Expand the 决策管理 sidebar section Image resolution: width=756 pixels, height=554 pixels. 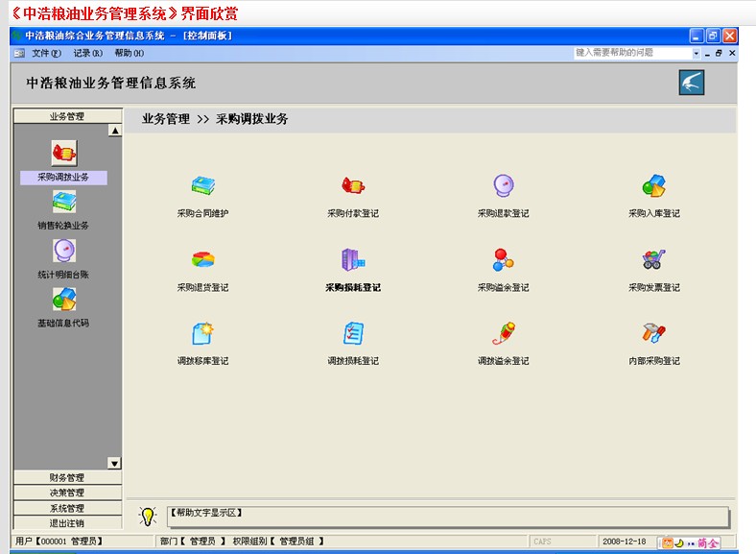click(x=67, y=493)
